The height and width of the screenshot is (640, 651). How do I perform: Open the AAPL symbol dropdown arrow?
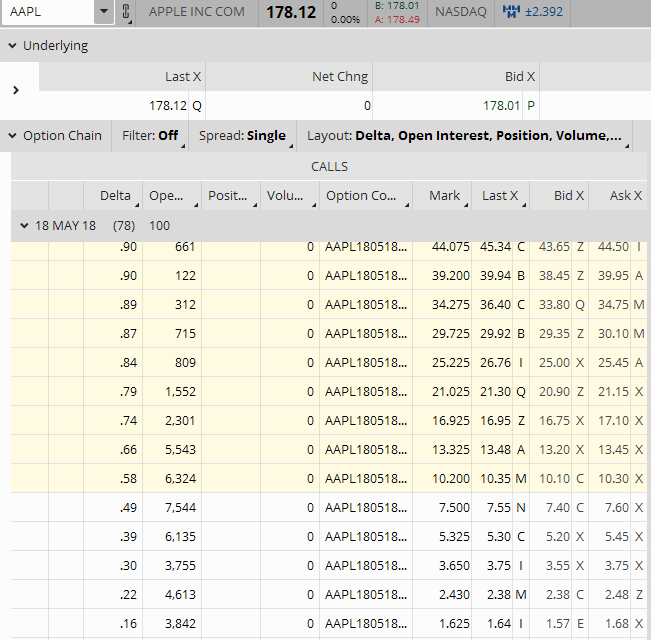pyautogui.click(x=104, y=12)
